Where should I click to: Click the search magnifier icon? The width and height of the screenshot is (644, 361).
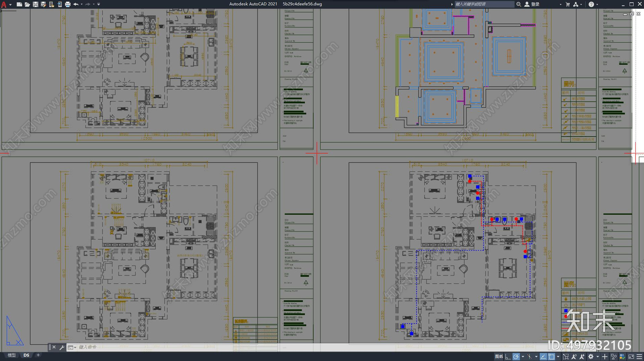[x=519, y=4]
